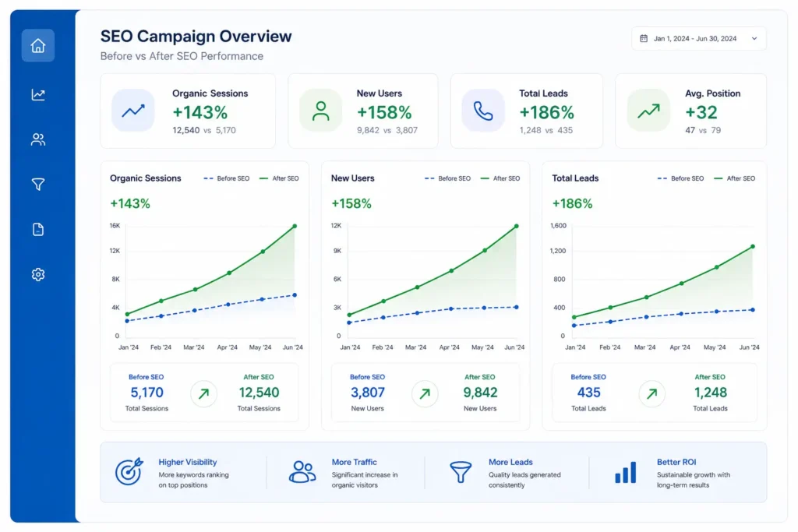Click the New Users chart panel title
This screenshot has width=798, height=532.
tap(353, 178)
